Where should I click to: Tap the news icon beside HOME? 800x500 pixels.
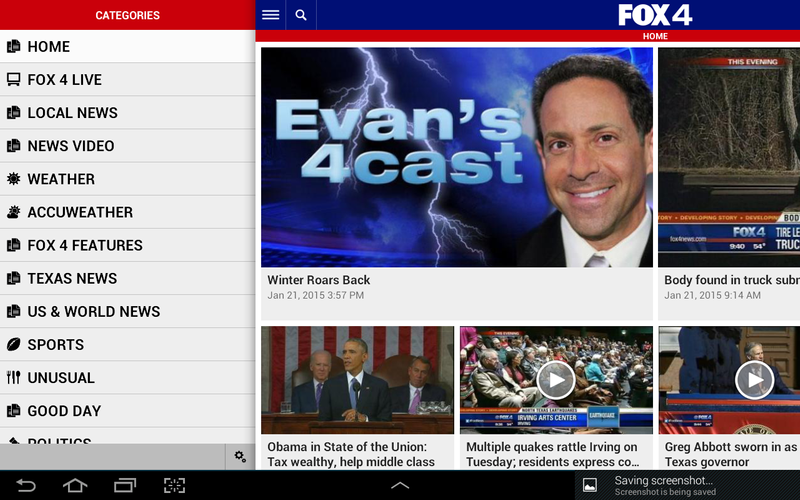tap(14, 46)
